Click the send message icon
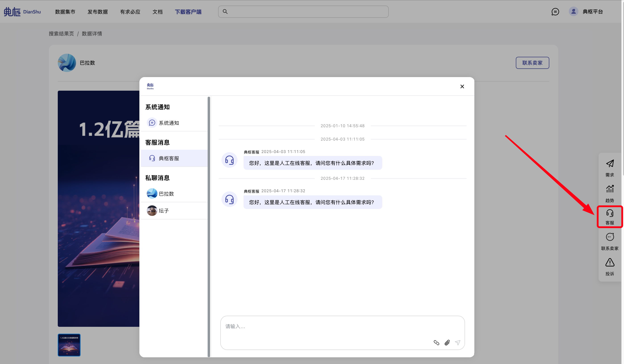The height and width of the screenshot is (364, 624). pos(458,343)
